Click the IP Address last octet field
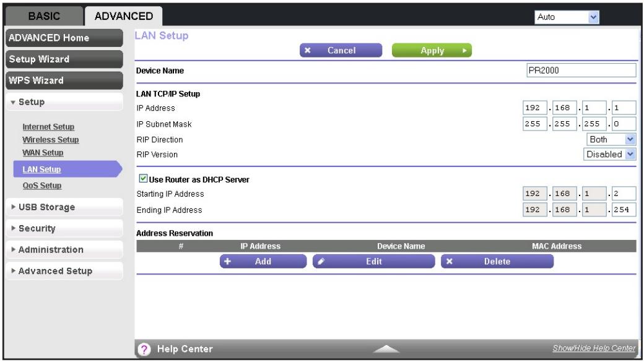 (624, 108)
